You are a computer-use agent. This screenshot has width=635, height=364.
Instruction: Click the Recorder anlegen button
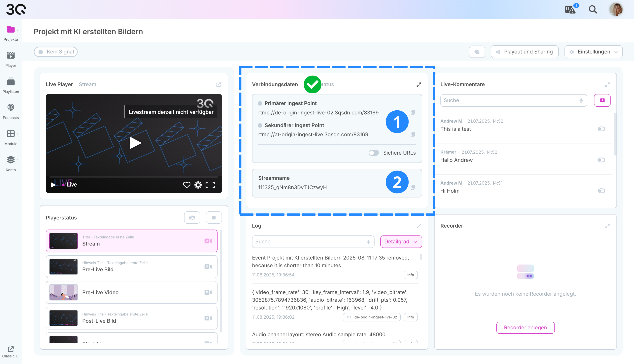526,327
